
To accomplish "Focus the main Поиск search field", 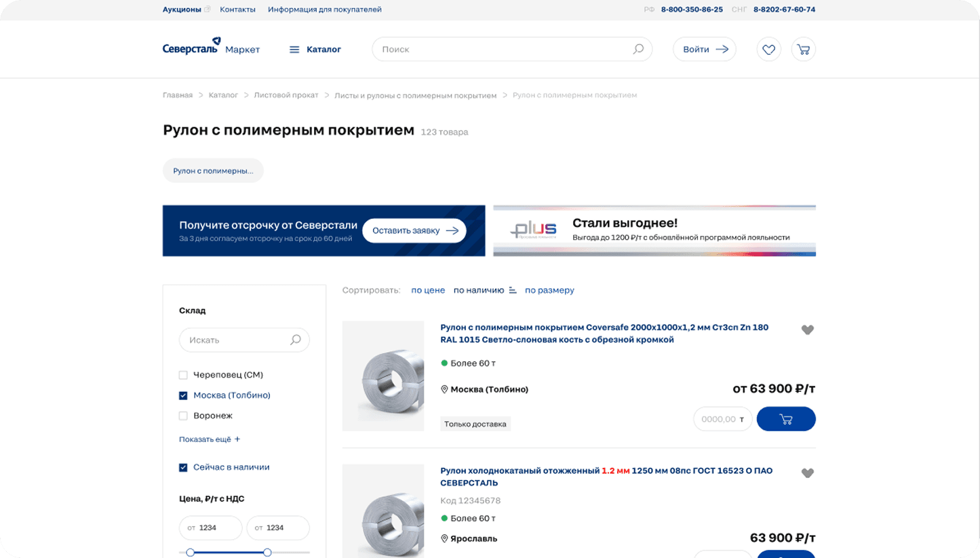I will (512, 49).
